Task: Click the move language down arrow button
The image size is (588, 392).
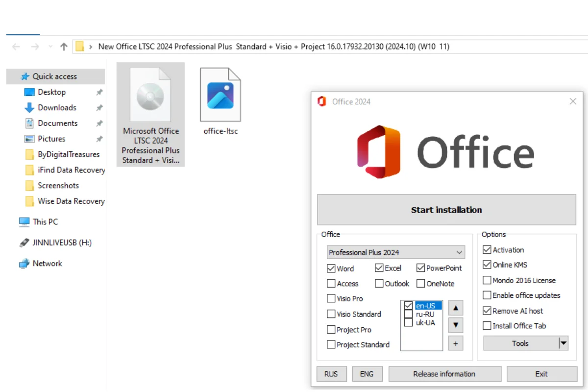Action: pyautogui.click(x=455, y=325)
